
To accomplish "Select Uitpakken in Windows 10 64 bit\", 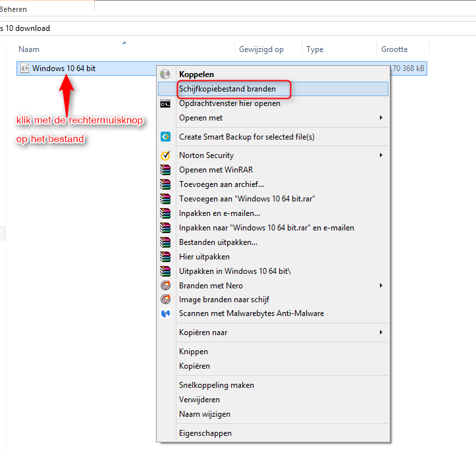I will (x=273, y=271).
